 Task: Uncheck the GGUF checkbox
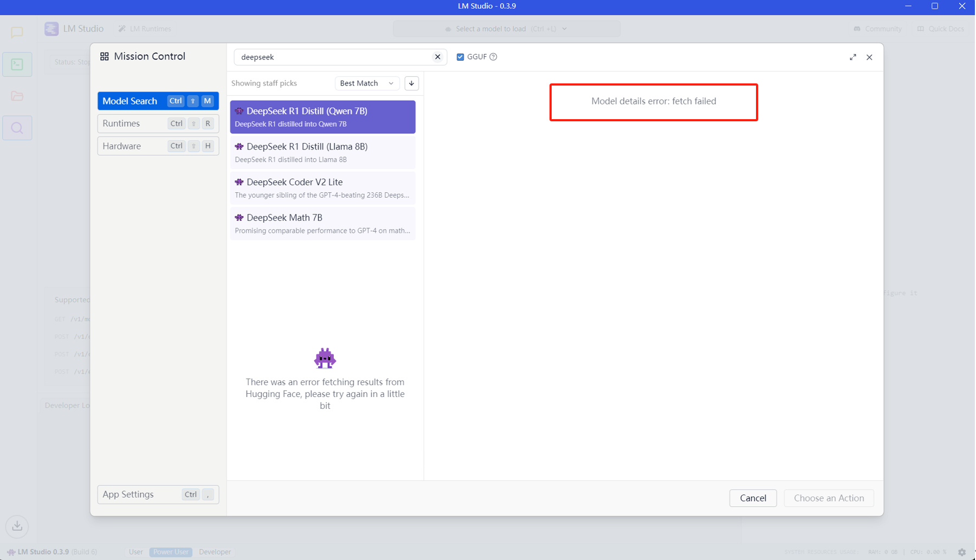[460, 57]
